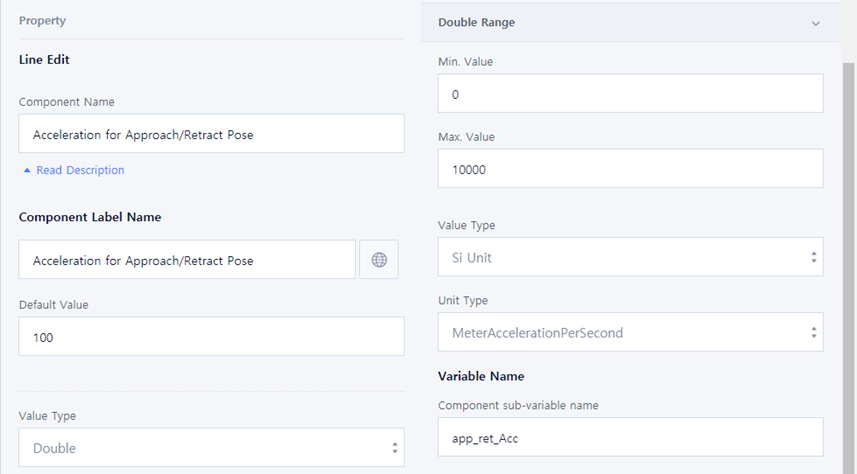Open the Double value type dropdown
The height and width of the screenshot is (474, 857).
point(211,448)
